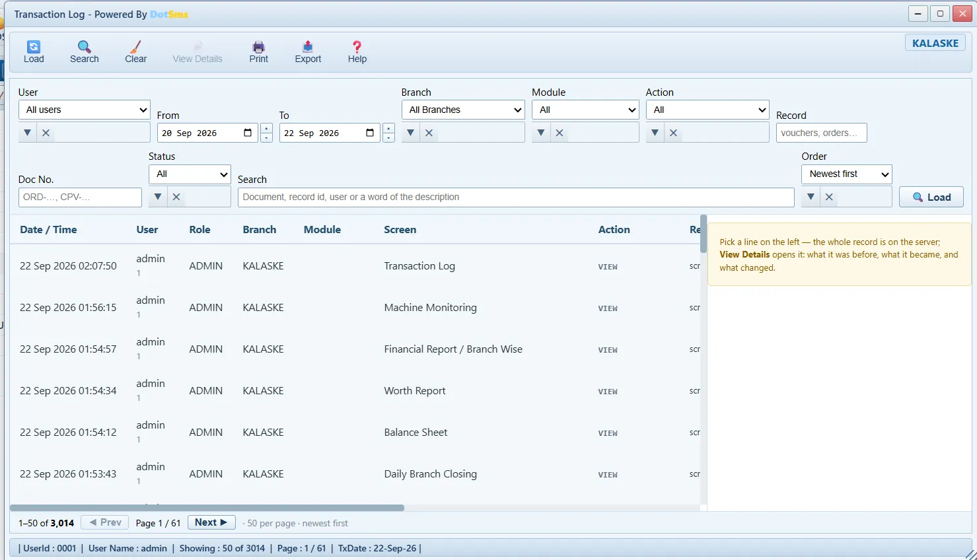This screenshot has width=977, height=560.
Task: Click the KALASKE branch button
Action: pyautogui.click(x=935, y=43)
